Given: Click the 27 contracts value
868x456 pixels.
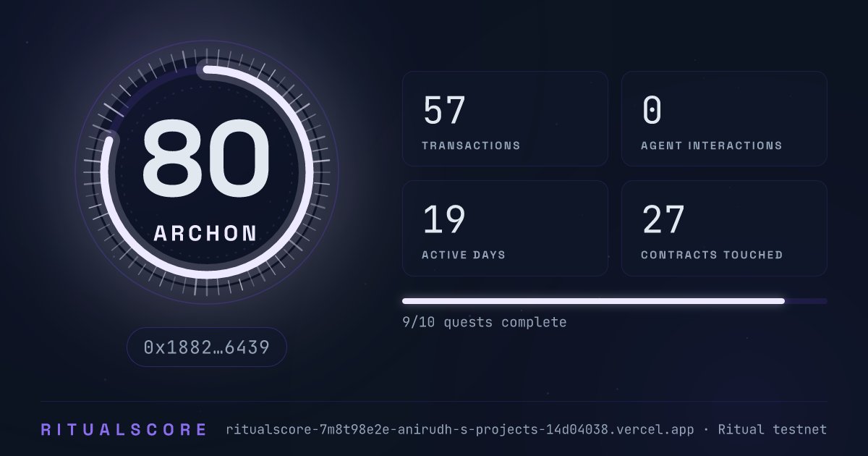Looking at the screenshot, I should (x=663, y=220).
